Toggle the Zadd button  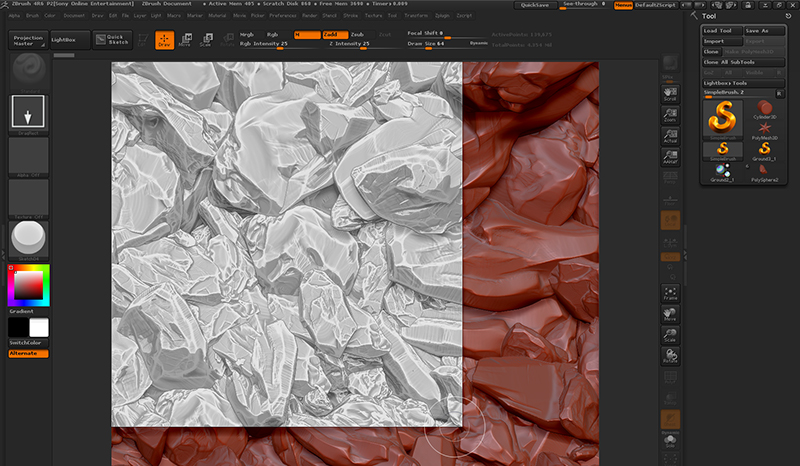click(x=335, y=34)
